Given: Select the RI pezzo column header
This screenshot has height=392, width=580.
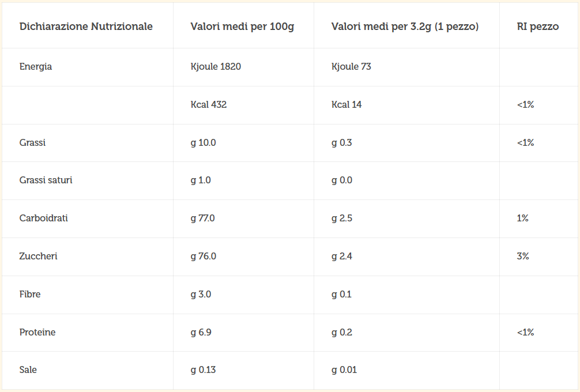Looking at the screenshot, I should point(538,27).
